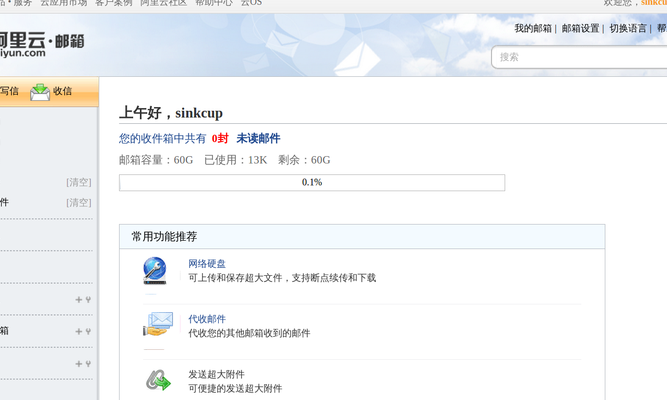Viewport: 667px width, 400px height.
Task: Click the 0.1% mailbox usage bar
Action: [x=312, y=183]
